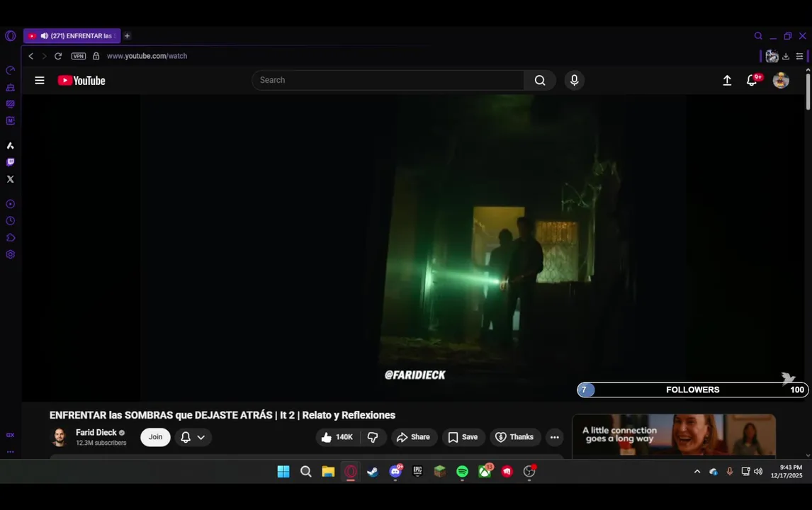Open YouTube guide hamburger menu
This screenshot has width=812, height=510.
click(x=40, y=80)
